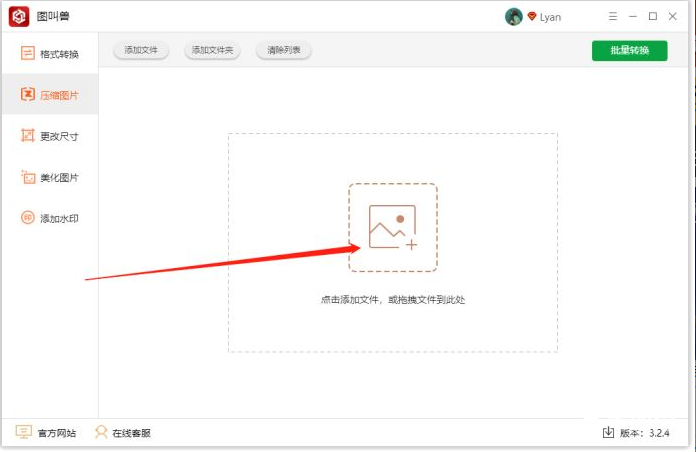Viewport: 696px width, 452px height.
Task: Close the 图叫兽 window
Action: [672, 16]
